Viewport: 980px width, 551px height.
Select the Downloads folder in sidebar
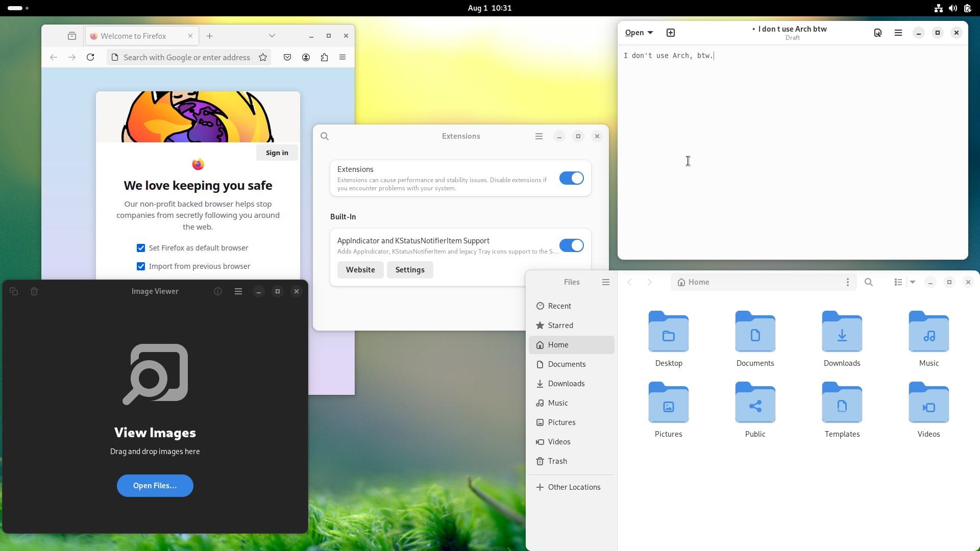point(566,383)
